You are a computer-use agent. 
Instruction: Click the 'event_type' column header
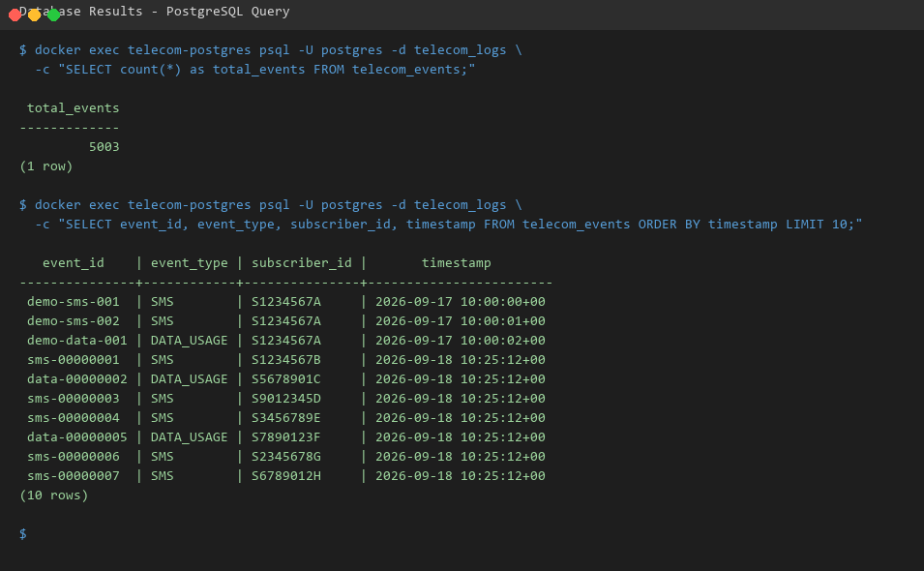[190, 263]
